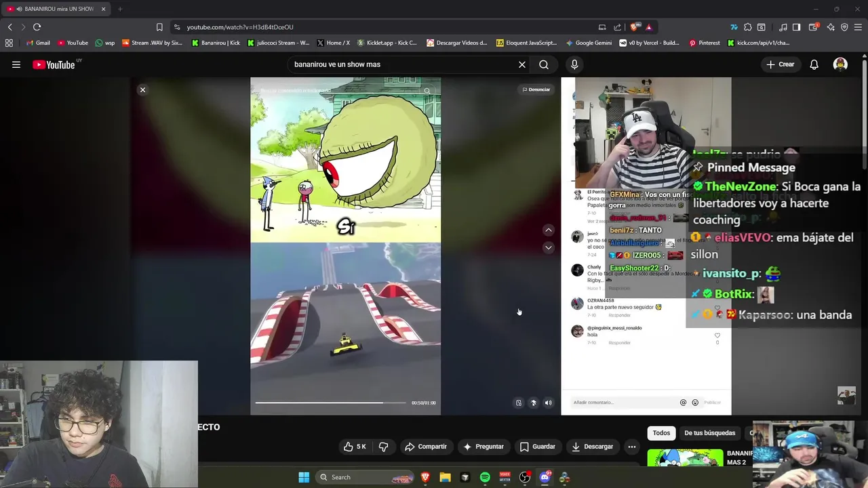
Task: Reload the current page
Action: click(37, 27)
